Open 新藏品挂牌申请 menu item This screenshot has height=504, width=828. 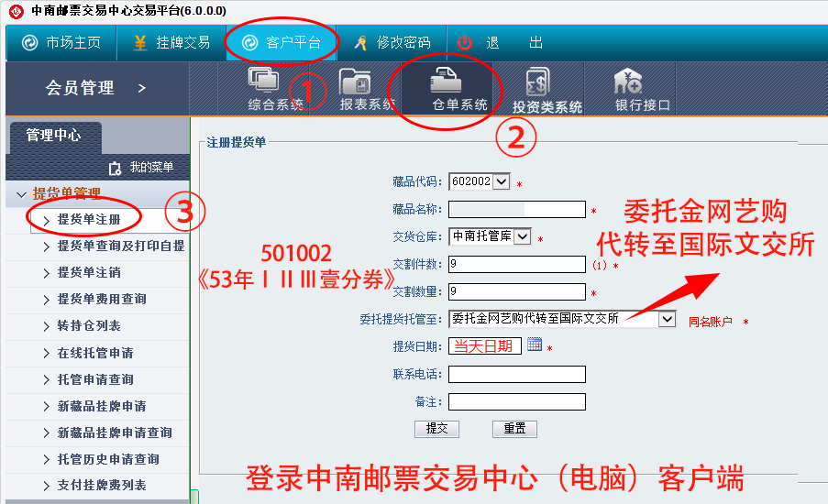tap(102, 406)
